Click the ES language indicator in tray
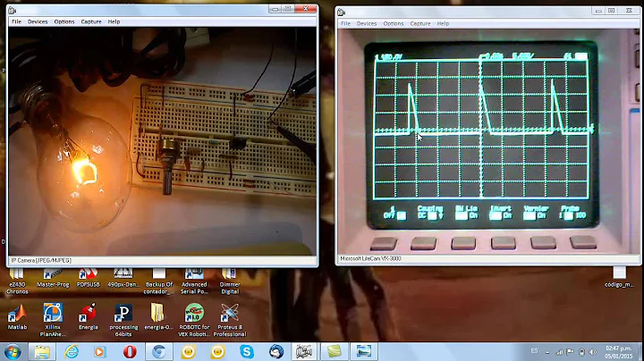 [x=534, y=351]
